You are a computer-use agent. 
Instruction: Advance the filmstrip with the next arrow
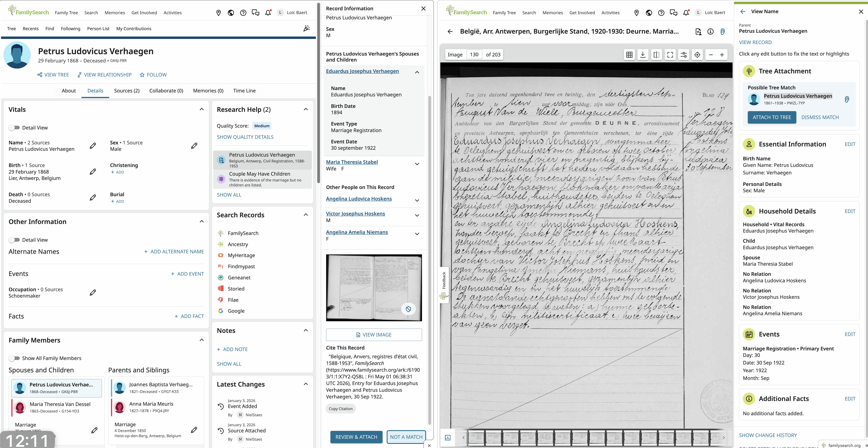coord(723,438)
